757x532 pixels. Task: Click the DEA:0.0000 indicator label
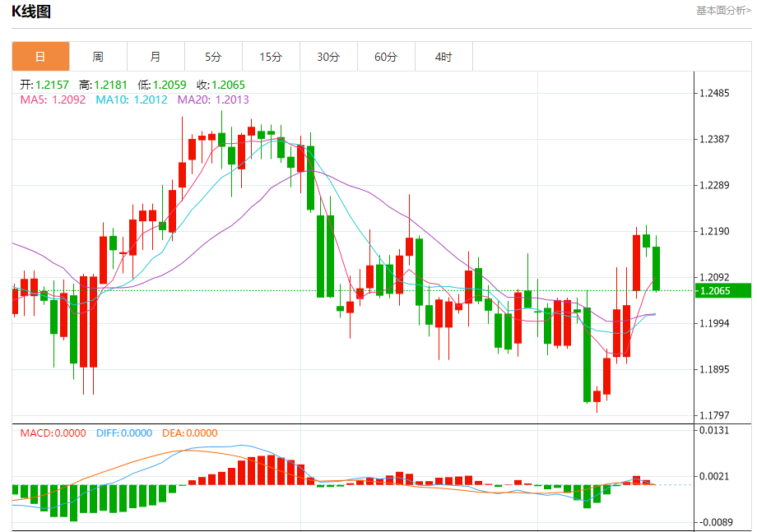click(x=190, y=433)
